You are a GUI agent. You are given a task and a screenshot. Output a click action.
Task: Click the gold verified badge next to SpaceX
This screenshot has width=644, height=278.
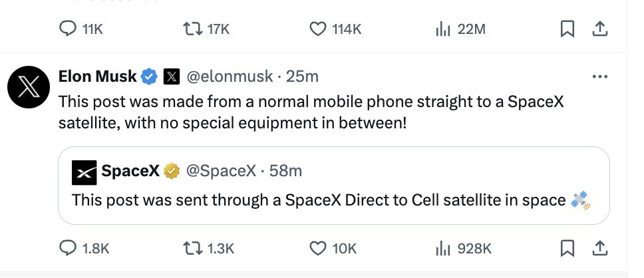coord(172,172)
